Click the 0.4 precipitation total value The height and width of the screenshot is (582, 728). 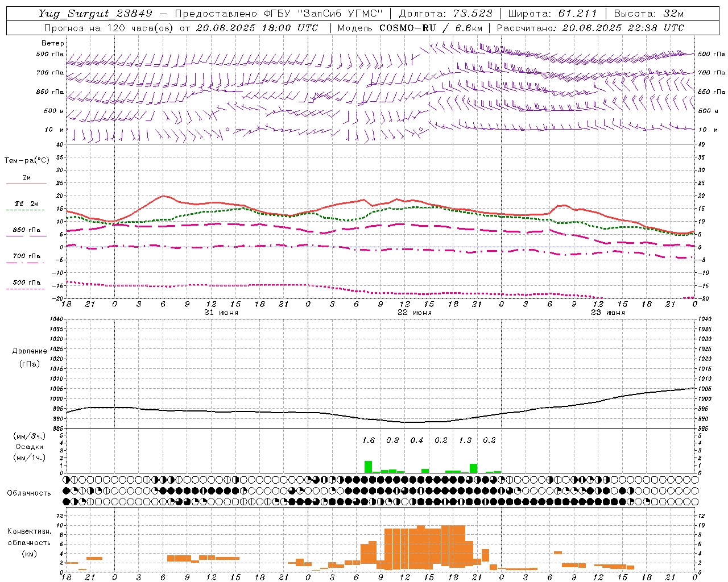(417, 440)
